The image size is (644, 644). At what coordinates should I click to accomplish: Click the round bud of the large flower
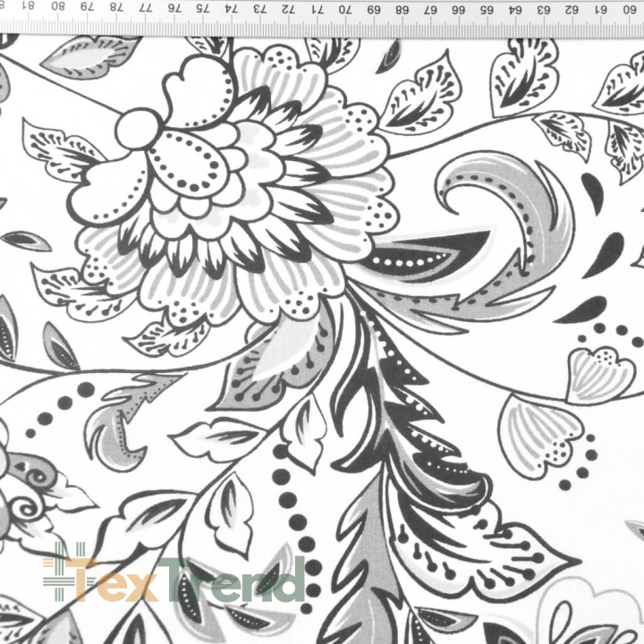pyautogui.click(x=139, y=129)
